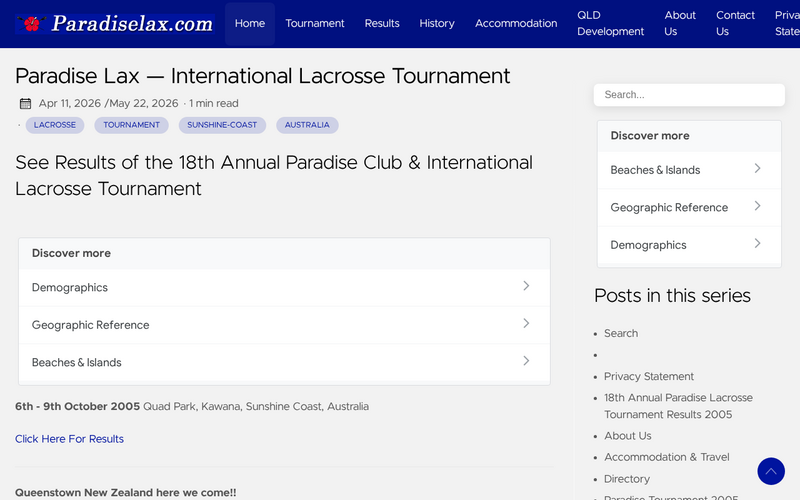Screen dimensions: 800x500
Task: Open QLD Development in the navigation bar
Action: pyautogui.click(x=610, y=23)
